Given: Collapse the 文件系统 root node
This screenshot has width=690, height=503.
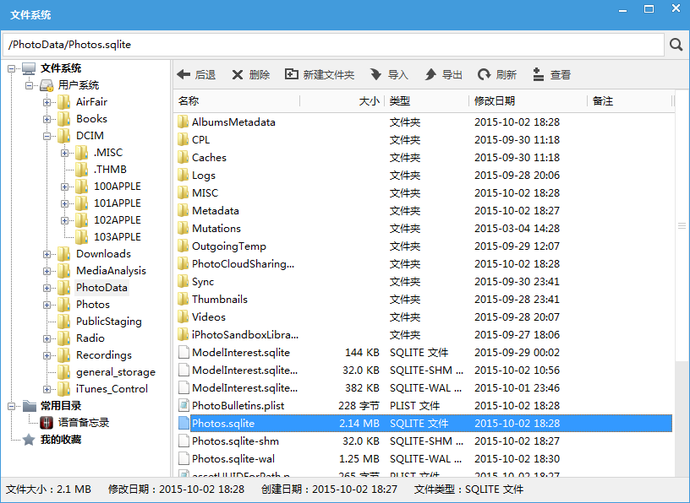Looking at the screenshot, I should point(11,69).
